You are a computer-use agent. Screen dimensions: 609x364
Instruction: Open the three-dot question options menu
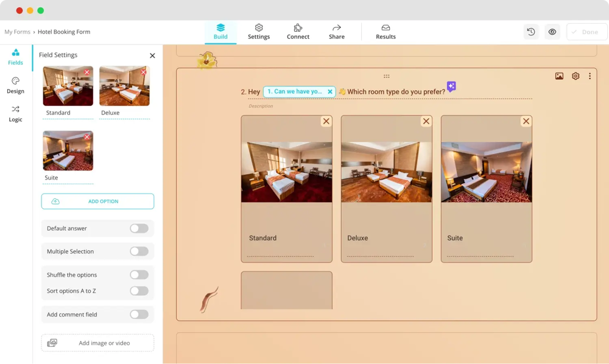pos(590,76)
